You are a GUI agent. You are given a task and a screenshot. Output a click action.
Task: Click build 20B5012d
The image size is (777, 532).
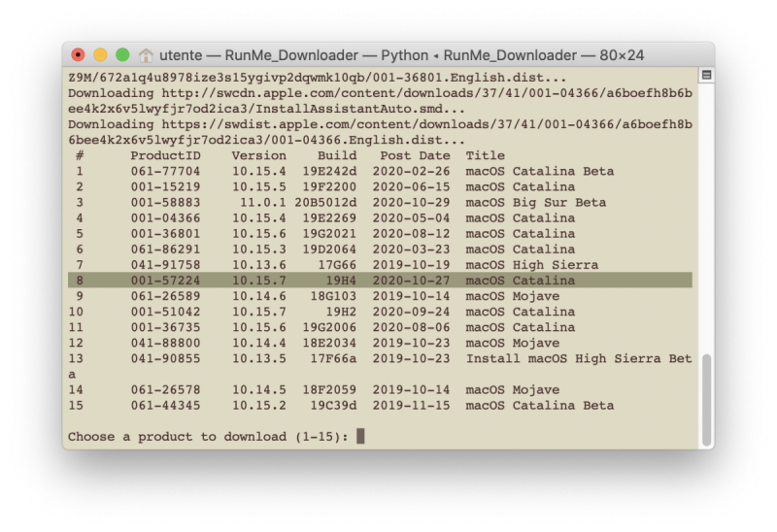[x=325, y=203]
